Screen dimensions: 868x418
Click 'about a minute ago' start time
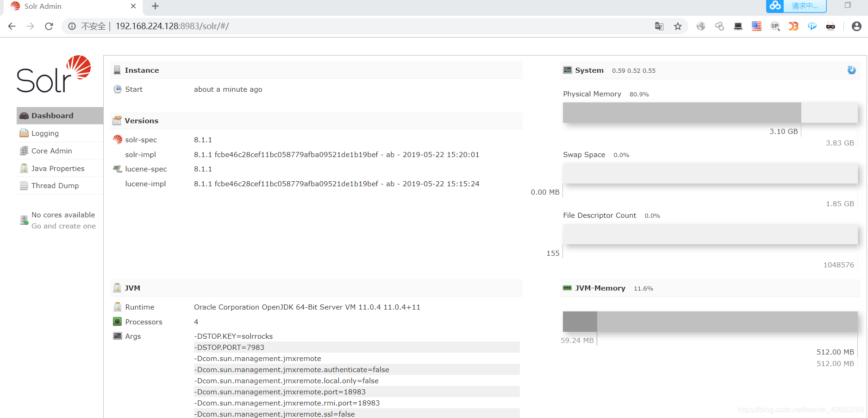[228, 89]
